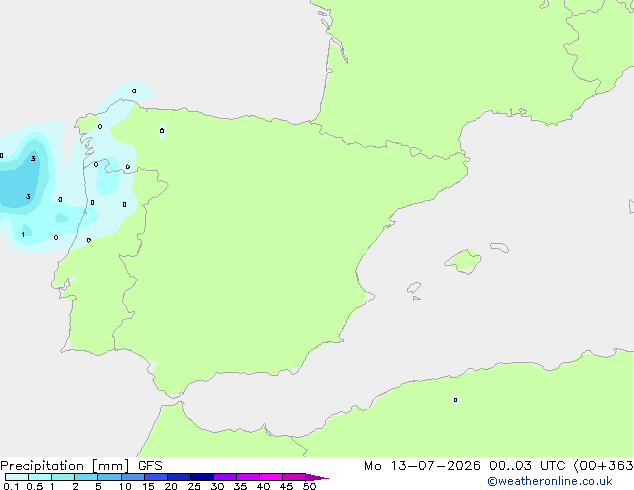
Task: Pick legend swatch between 2 and 5
Action: coord(86,477)
